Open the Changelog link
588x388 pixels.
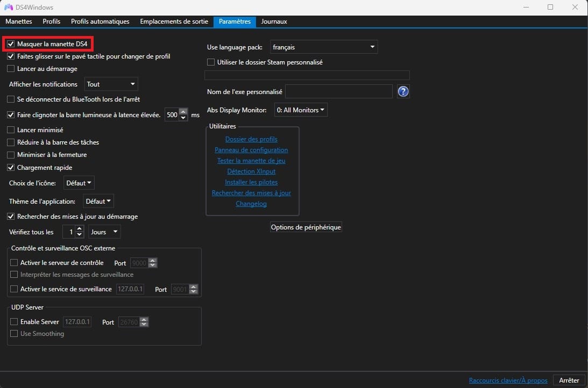coord(251,204)
